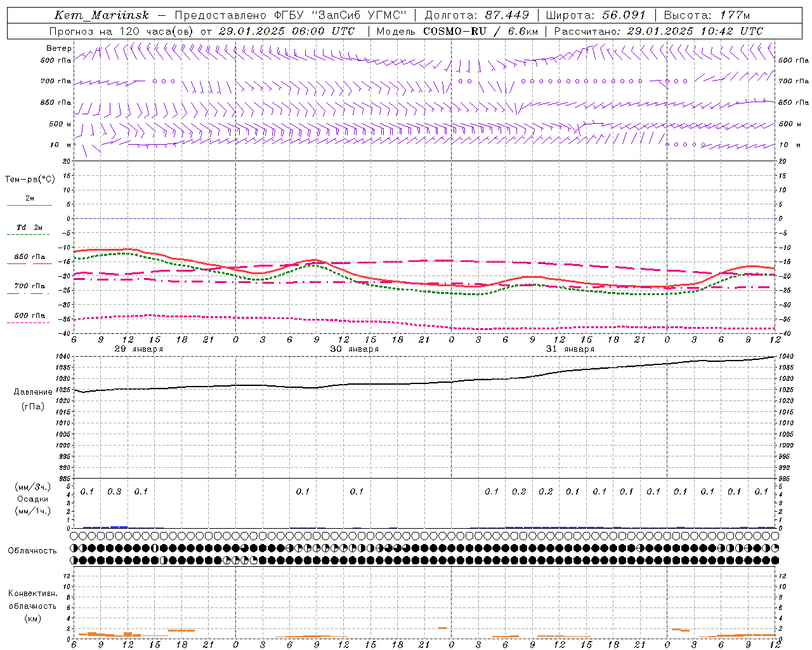The image size is (812, 650).
Task: Click the Рассчитано: 29.01.2025 10:42 UTC text
Action: click(x=658, y=31)
